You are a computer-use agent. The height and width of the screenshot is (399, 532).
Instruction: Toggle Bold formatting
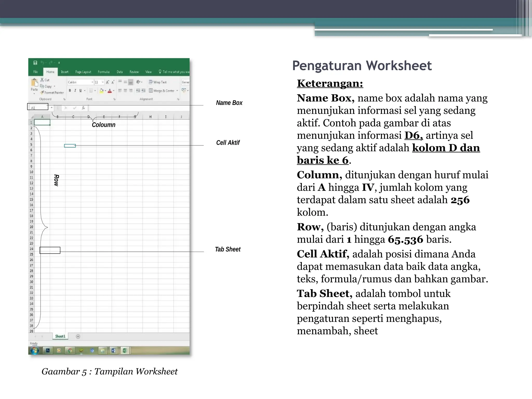click(70, 90)
